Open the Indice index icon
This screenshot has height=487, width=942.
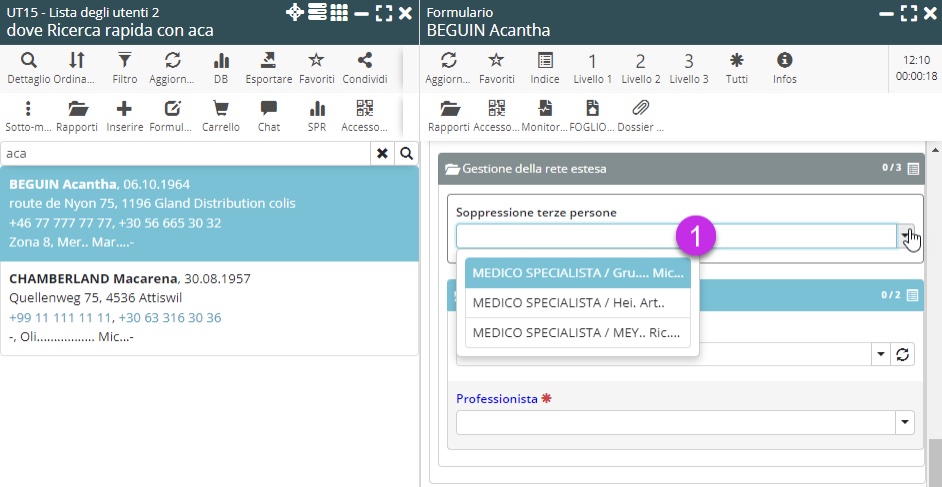pos(545,67)
